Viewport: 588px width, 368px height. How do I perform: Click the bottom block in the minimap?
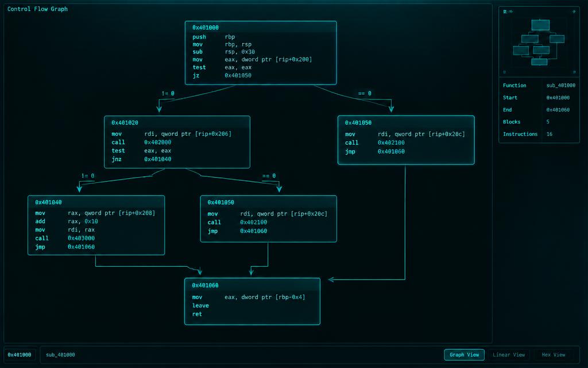[539, 62]
